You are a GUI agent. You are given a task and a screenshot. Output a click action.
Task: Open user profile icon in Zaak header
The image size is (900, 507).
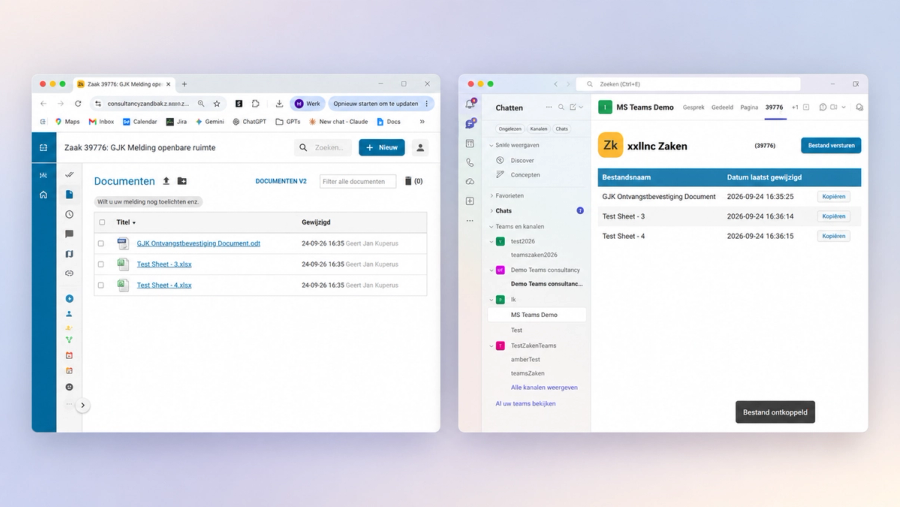point(420,148)
